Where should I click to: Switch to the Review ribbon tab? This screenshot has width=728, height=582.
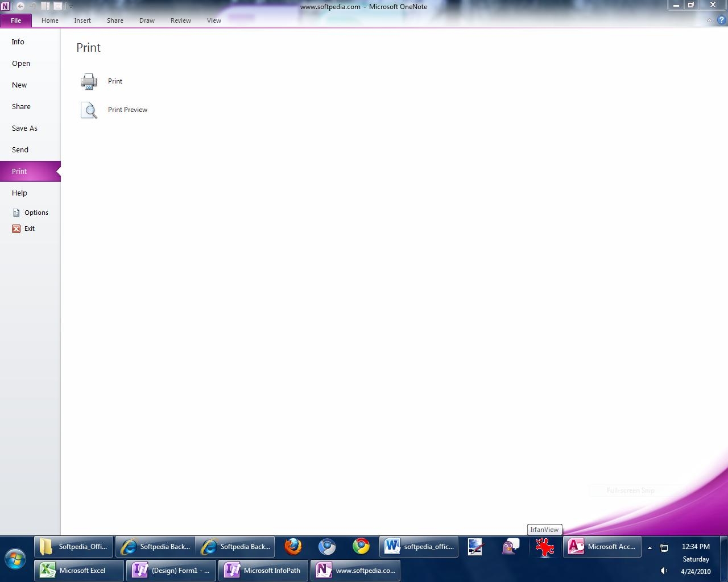(181, 20)
